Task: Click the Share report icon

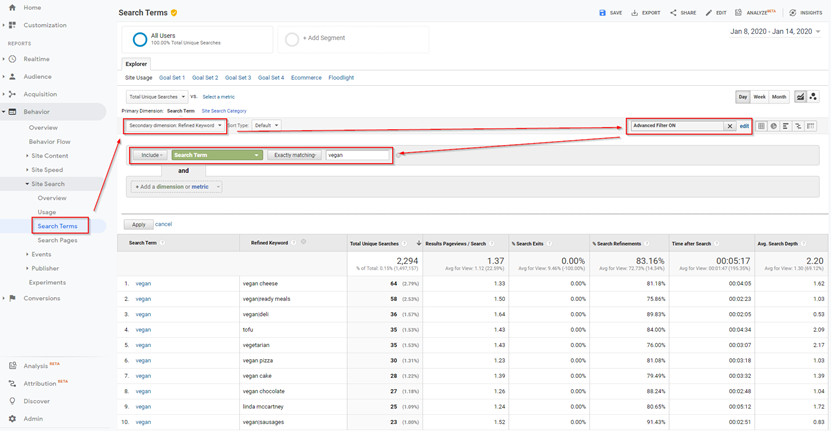Action: point(673,13)
